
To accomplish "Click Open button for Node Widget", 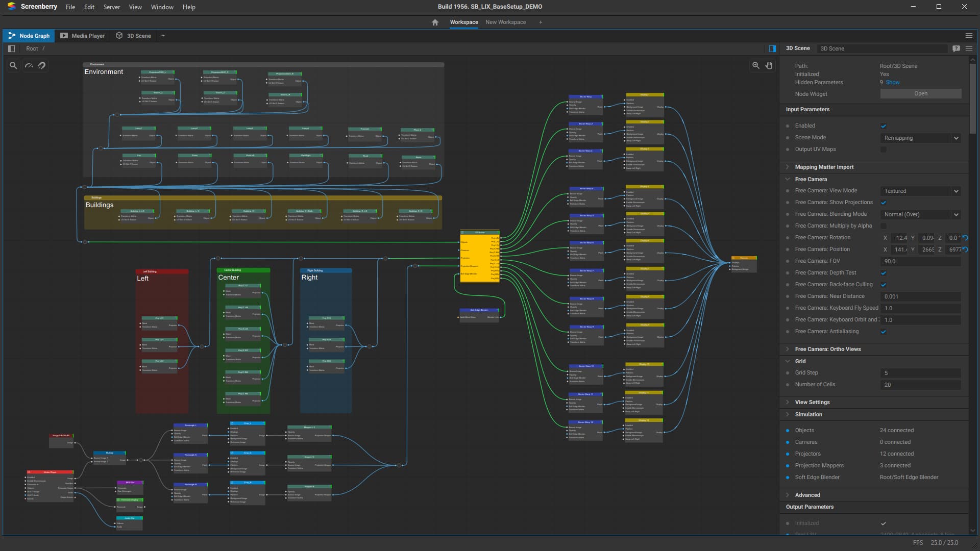I will pos(920,94).
